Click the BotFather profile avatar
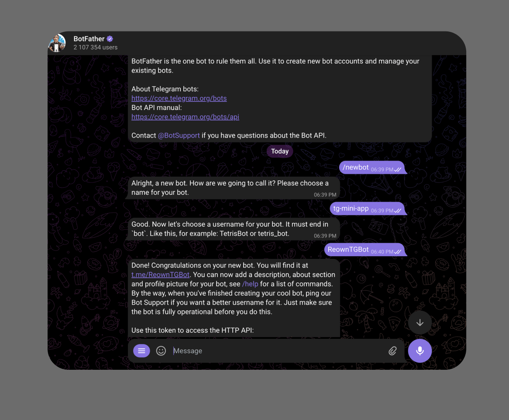This screenshot has height=420, width=509. pyautogui.click(x=57, y=43)
